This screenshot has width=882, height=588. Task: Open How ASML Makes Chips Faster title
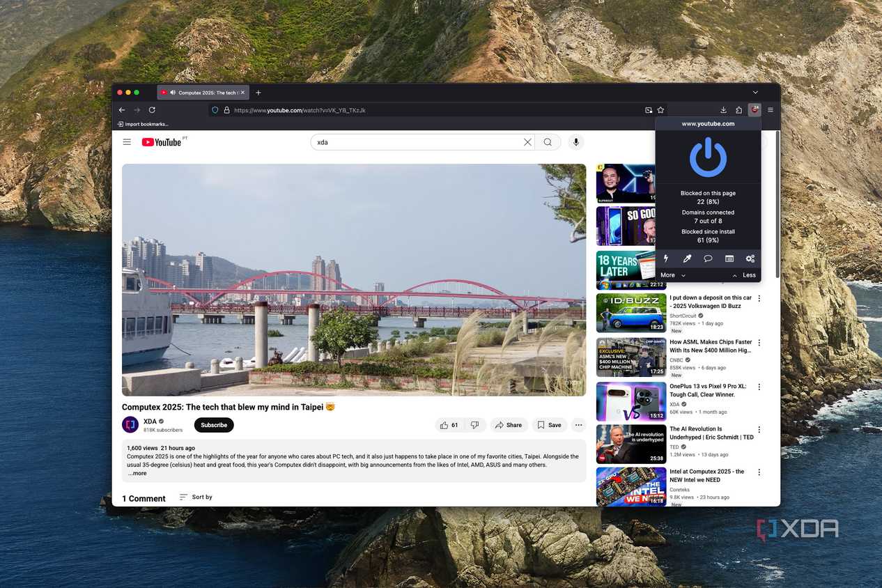click(711, 346)
